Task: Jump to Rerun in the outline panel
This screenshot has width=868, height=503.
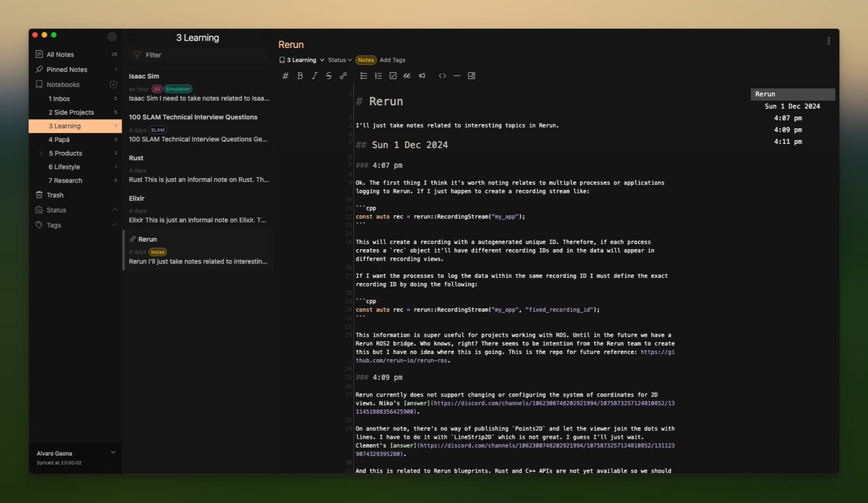Action: [x=792, y=94]
